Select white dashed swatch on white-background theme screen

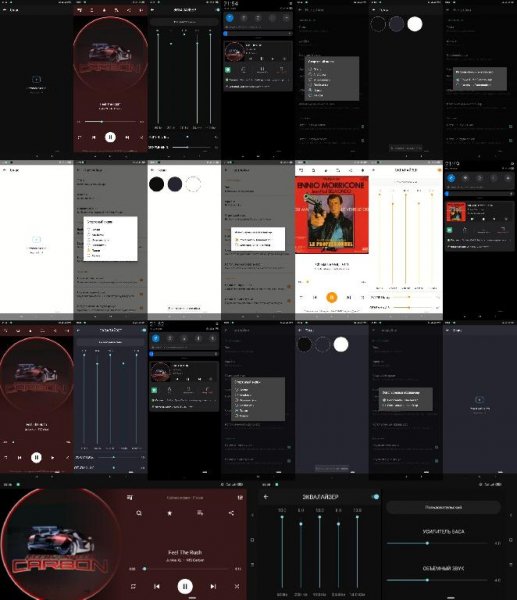click(193, 184)
